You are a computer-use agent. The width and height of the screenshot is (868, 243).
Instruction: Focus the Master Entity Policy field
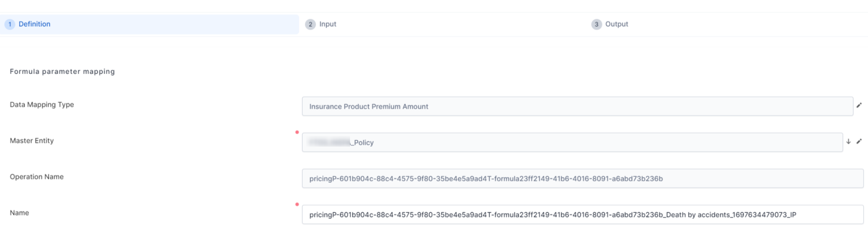[572, 143]
